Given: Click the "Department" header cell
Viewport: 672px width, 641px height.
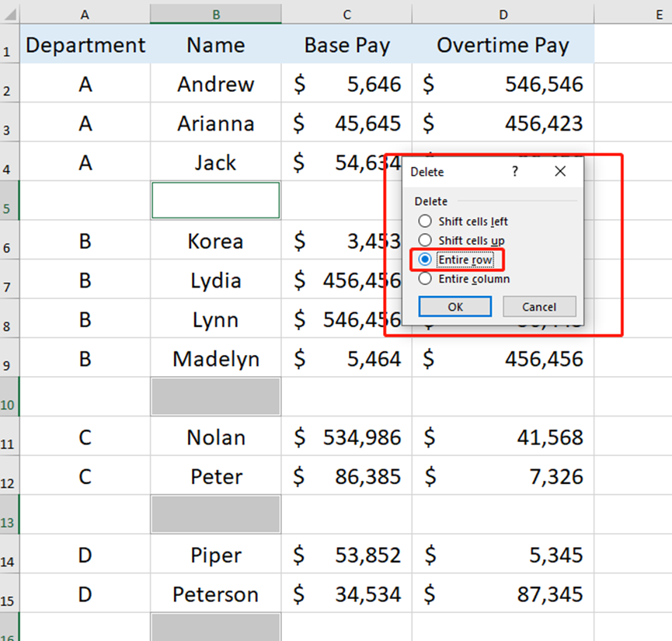Looking at the screenshot, I should click(85, 44).
